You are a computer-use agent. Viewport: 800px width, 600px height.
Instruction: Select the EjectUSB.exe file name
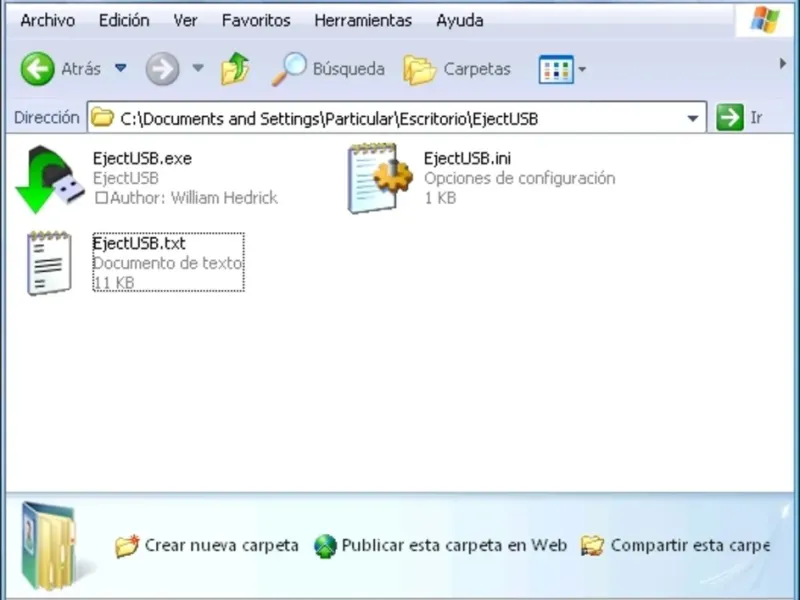tap(142, 159)
